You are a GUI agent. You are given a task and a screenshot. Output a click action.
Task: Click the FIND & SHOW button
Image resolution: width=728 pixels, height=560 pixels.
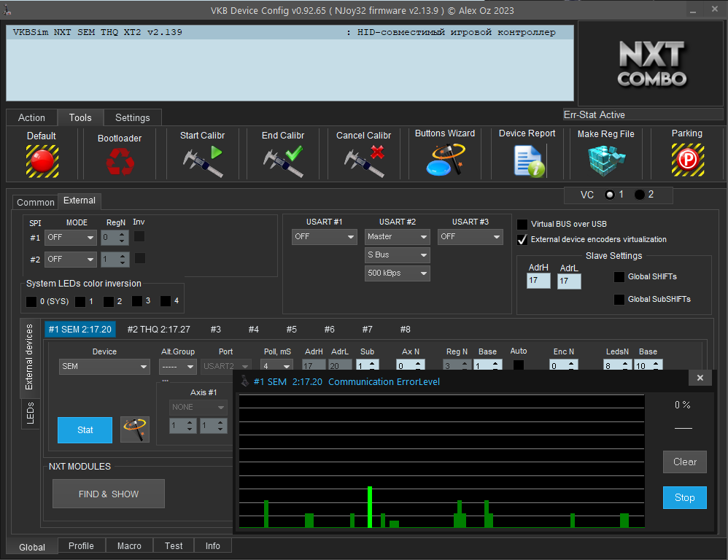click(109, 494)
